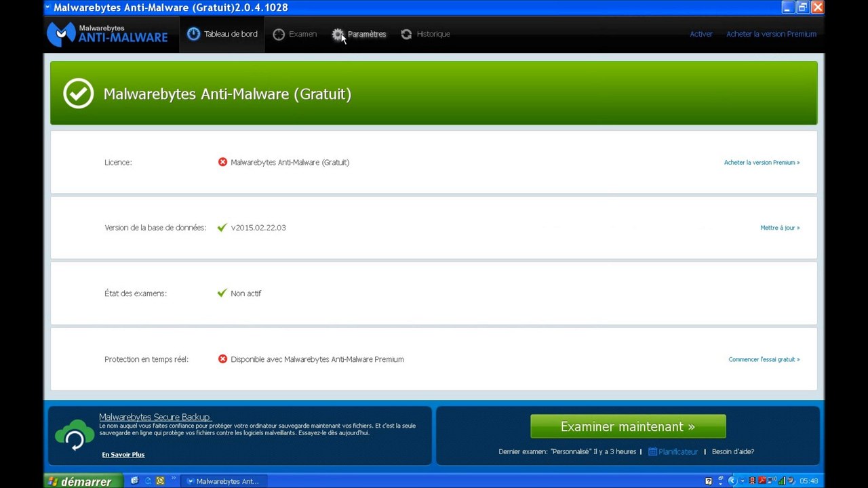Click Acheter la version Premium in header
Viewport: 868px width, 488px height.
771,34
